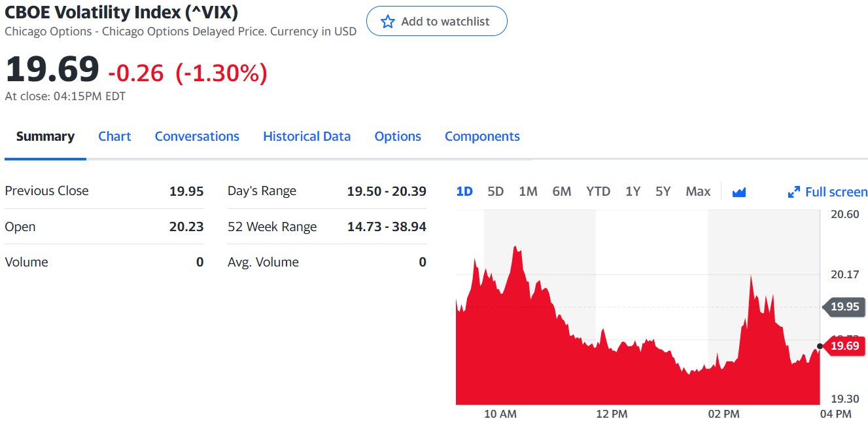Choose the 1Y chart range
Screen dimensions: 868x423
[633, 191]
